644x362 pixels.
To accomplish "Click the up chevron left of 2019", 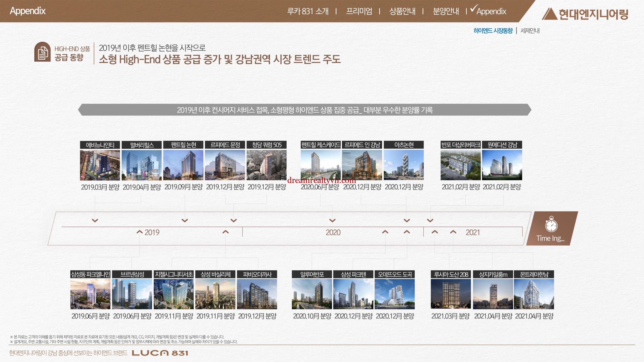I will pyautogui.click(x=139, y=232).
